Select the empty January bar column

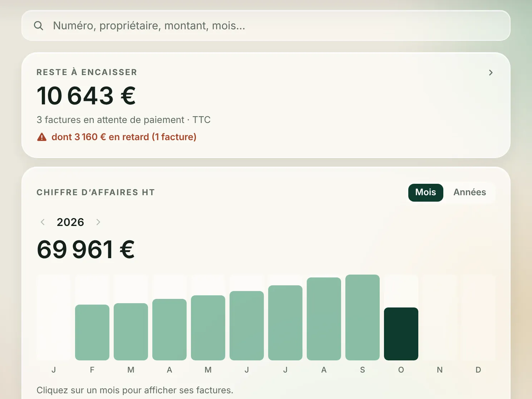(54, 317)
